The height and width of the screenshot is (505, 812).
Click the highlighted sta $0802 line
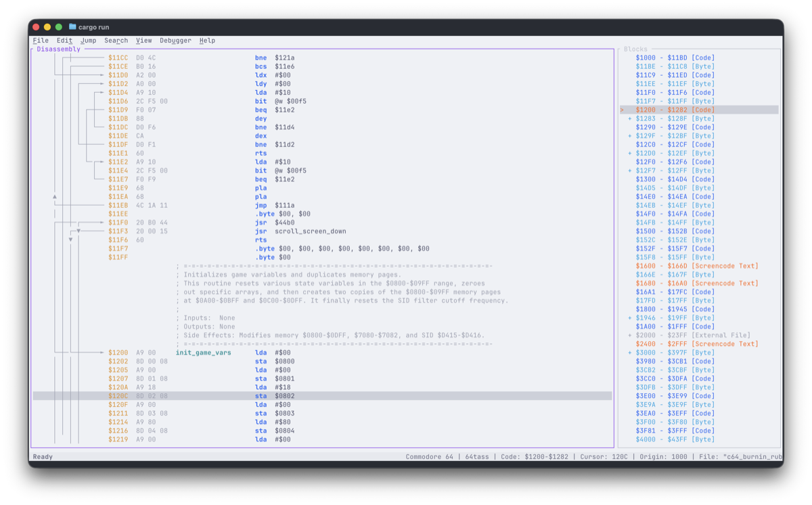[x=322, y=396]
